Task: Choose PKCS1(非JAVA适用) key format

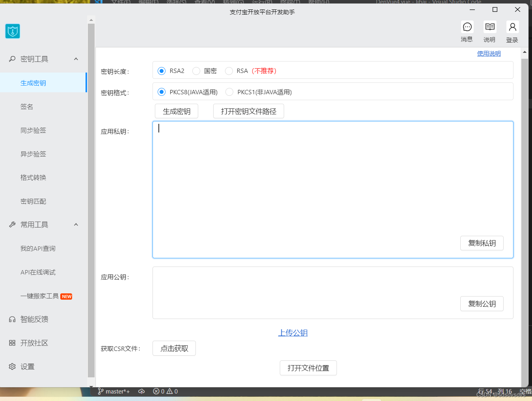Action: pyautogui.click(x=229, y=92)
